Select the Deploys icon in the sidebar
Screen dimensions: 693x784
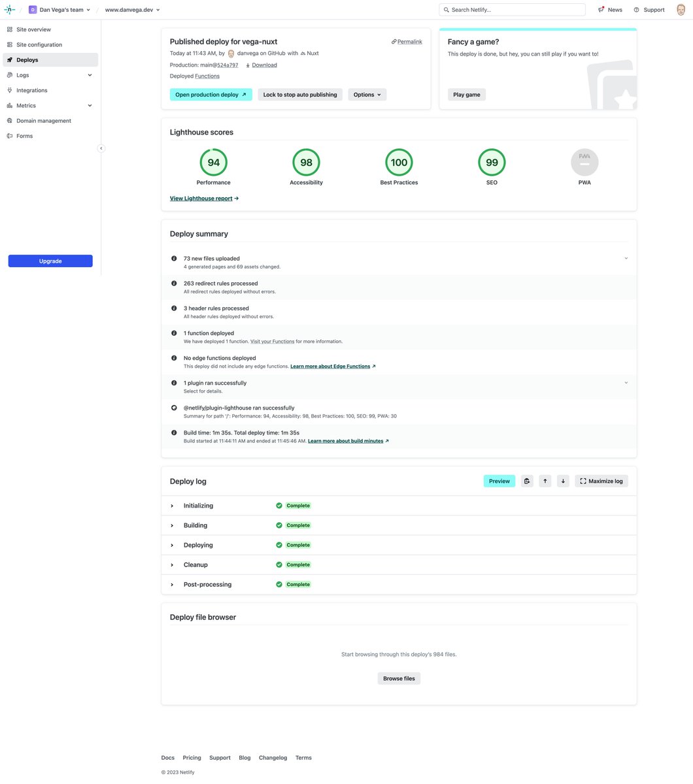[x=10, y=59]
